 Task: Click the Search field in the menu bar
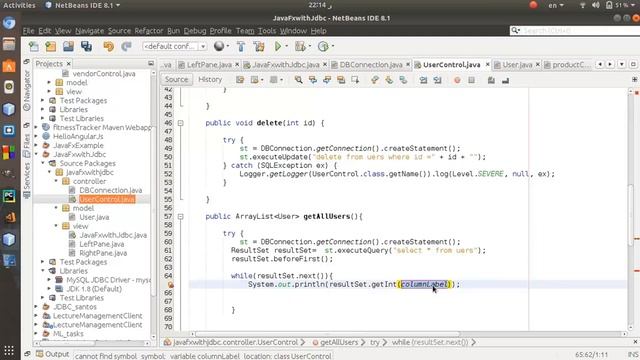pyautogui.click(x=576, y=31)
